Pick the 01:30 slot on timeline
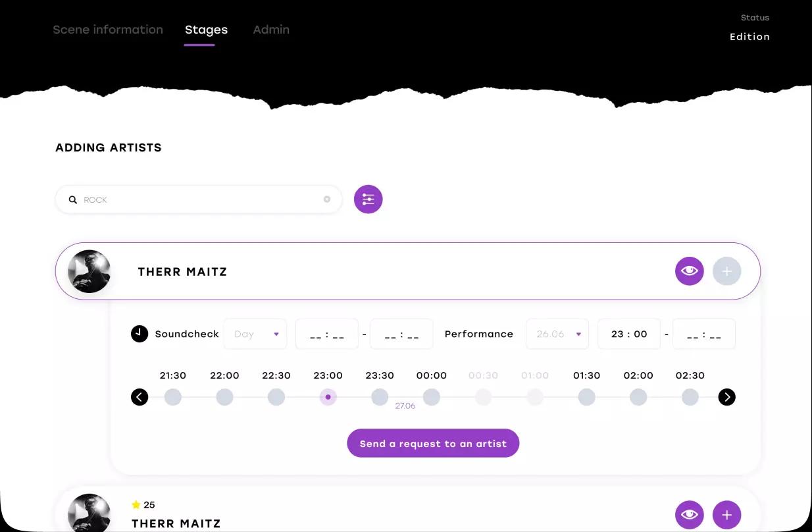The image size is (812, 532). [x=586, y=397]
